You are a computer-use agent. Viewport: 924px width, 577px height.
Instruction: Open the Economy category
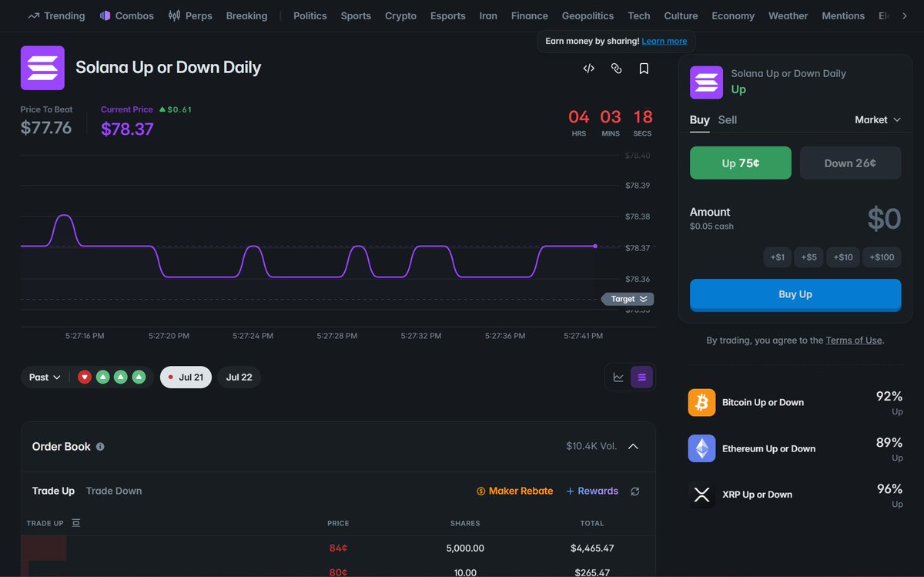coord(733,15)
